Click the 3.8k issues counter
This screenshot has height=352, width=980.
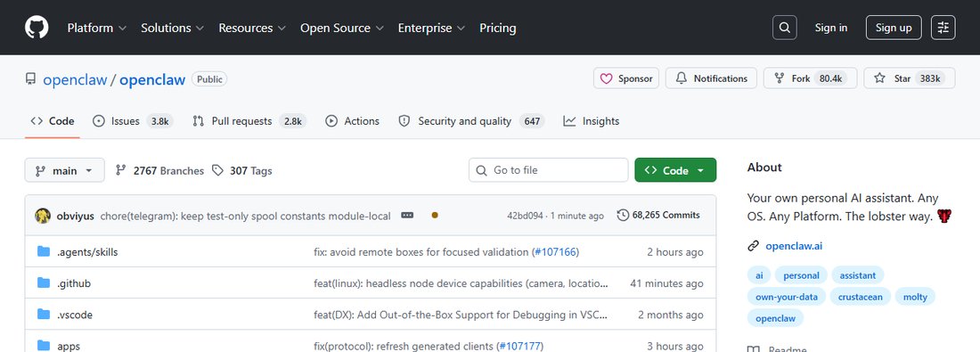[159, 120]
